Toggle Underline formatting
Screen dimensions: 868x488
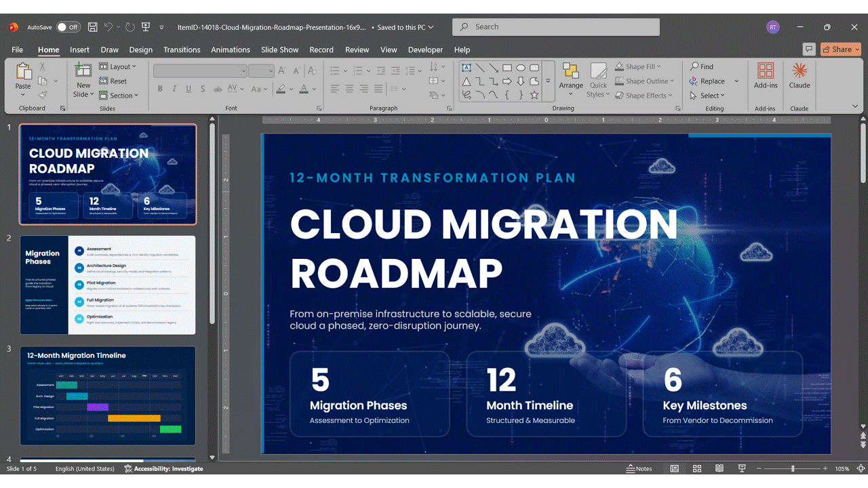(x=189, y=89)
